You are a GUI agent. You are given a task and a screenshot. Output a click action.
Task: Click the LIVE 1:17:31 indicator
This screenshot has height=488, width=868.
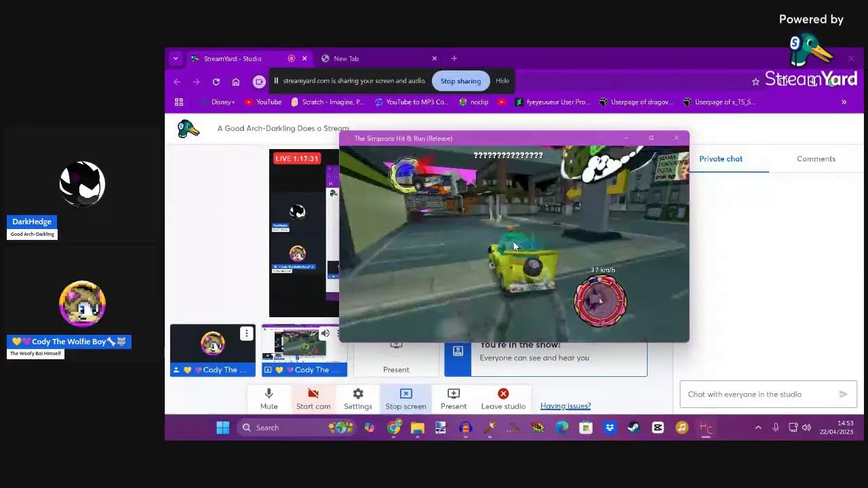tap(296, 159)
